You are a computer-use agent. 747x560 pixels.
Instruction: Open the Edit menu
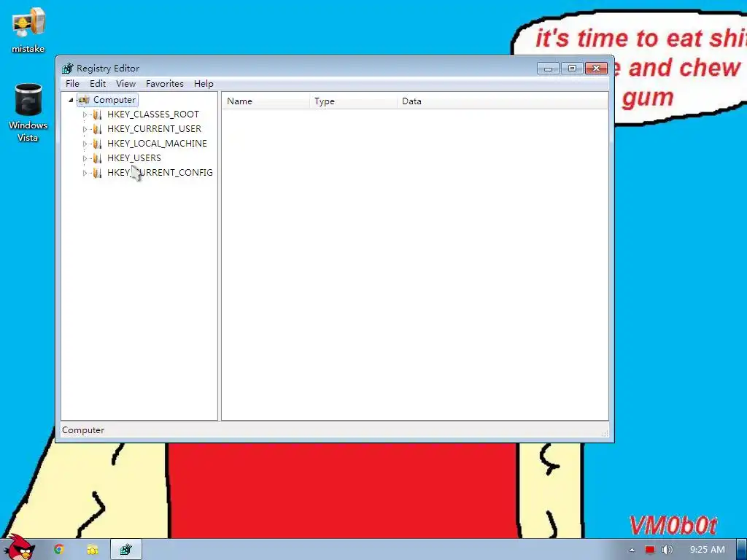pyautogui.click(x=98, y=84)
